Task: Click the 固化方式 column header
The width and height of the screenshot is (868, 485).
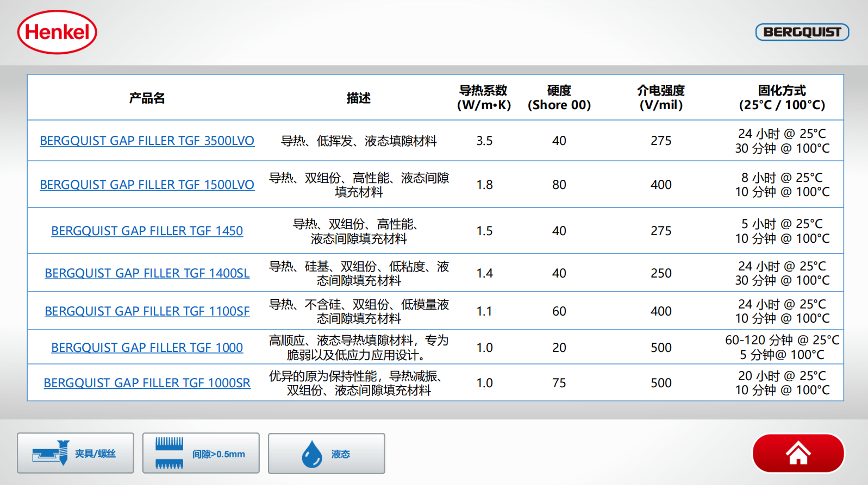Action: pyautogui.click(x=782, y=98)
